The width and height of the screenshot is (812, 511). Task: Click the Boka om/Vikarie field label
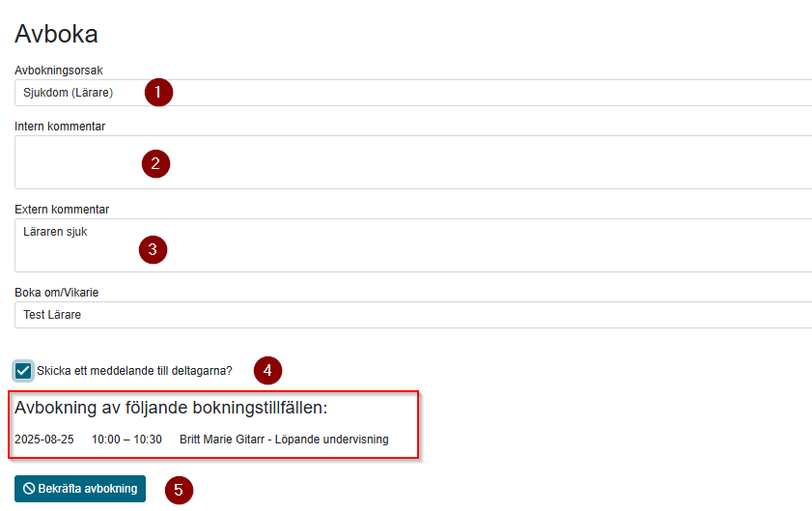56,293
